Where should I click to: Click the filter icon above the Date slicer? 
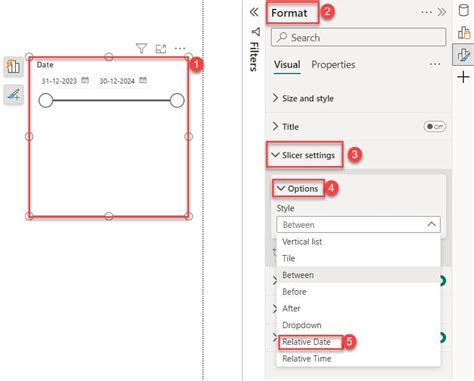click(x=141, y=49)
